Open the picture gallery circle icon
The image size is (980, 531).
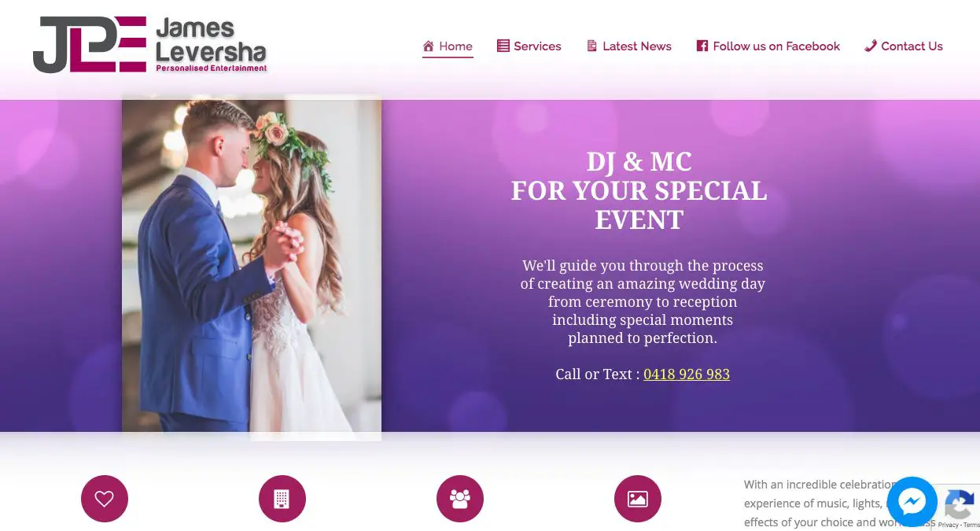638,499
